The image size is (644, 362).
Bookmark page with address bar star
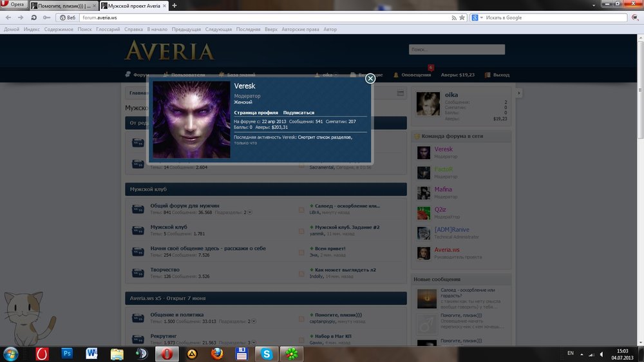[462, 17]
